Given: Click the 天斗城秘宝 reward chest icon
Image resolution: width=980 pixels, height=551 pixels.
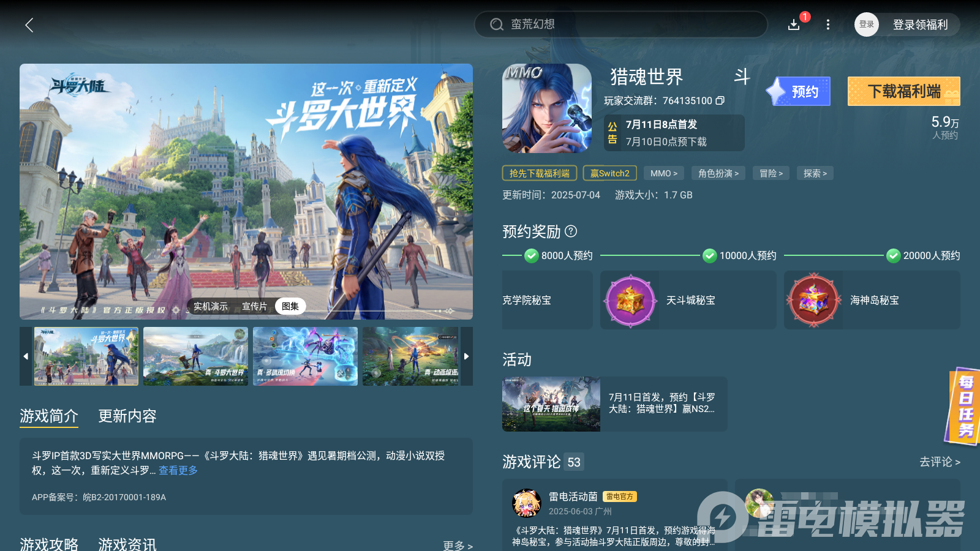Looking at the screenshot, I should (x=630, y=301).
